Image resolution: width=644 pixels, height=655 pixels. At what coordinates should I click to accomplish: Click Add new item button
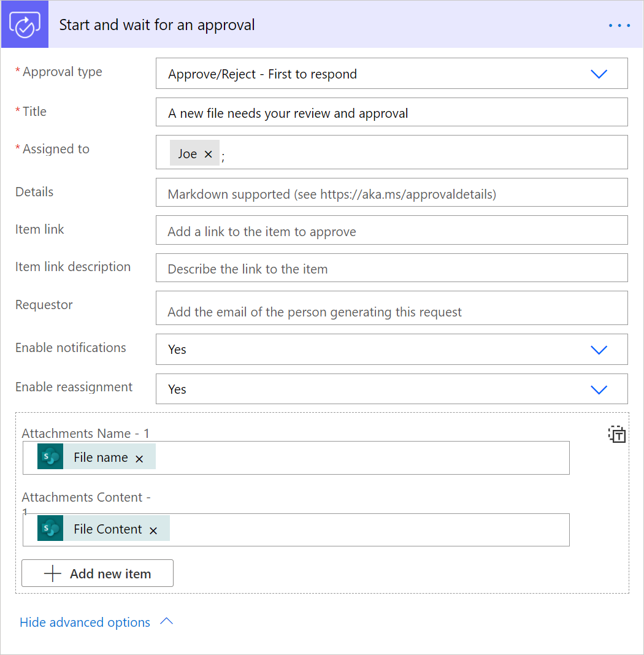click(98, 573)
